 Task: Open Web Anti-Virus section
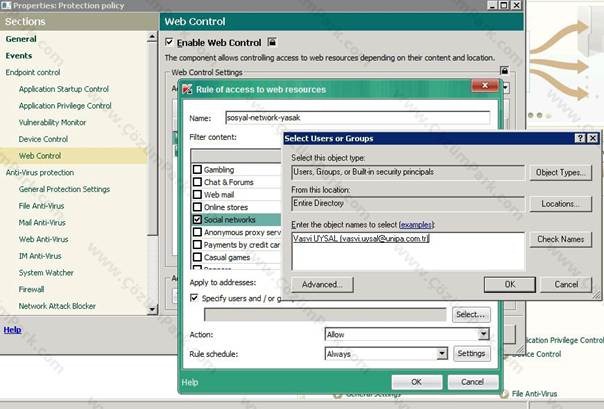tap(44, 239)
